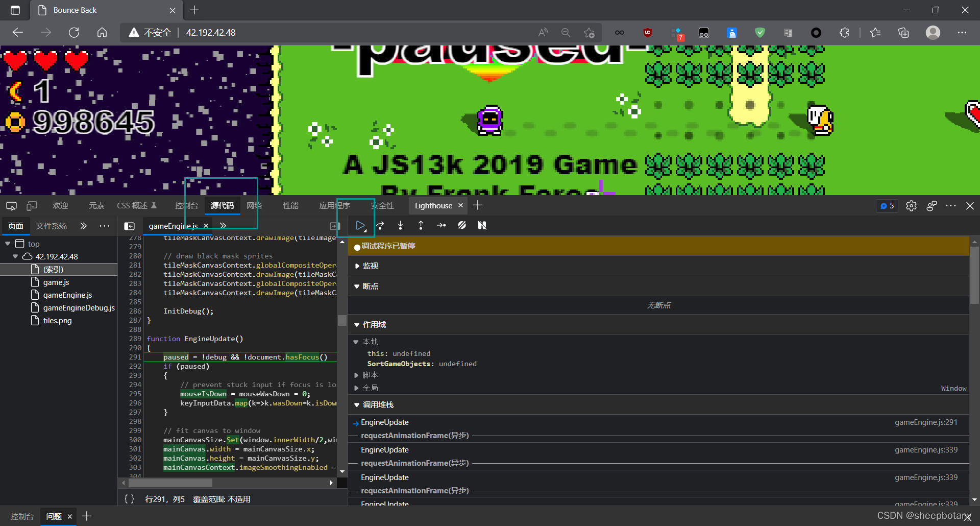
Task: Open browser favorites star list
Action: pos(875,33)
